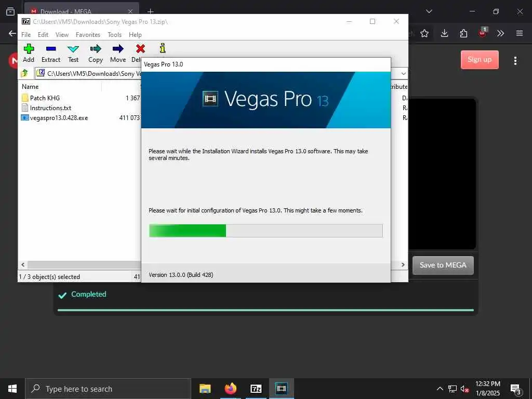This screenshot has height=399, width=532.
Task: Close the Download - MEGA tab
Action: click(x=130, y=11)
